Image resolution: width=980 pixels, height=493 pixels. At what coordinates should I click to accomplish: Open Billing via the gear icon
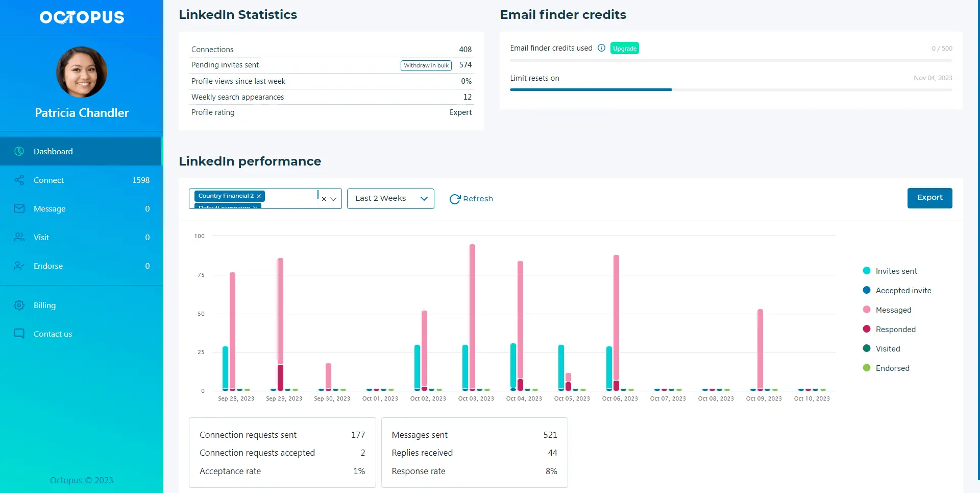click(x=19, y=305)
